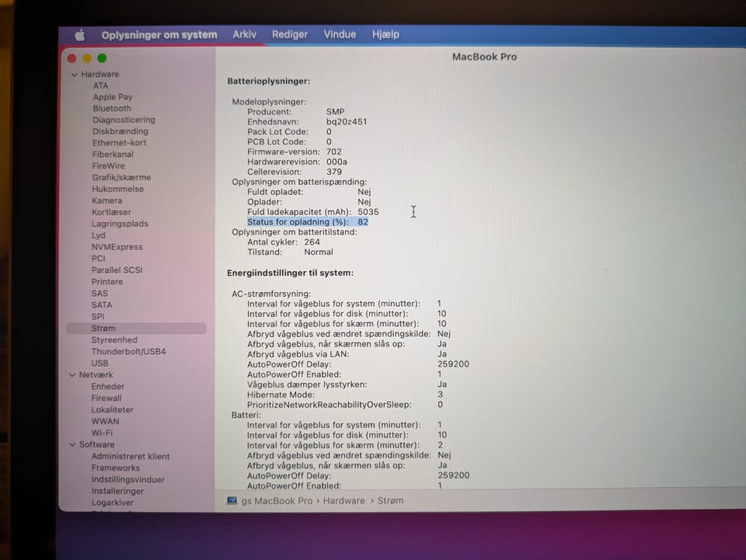The width and height of the screenshot is (746, 560).
Task: Select Ethernet-kort in the sidebar
Action: tap(120, 143)
